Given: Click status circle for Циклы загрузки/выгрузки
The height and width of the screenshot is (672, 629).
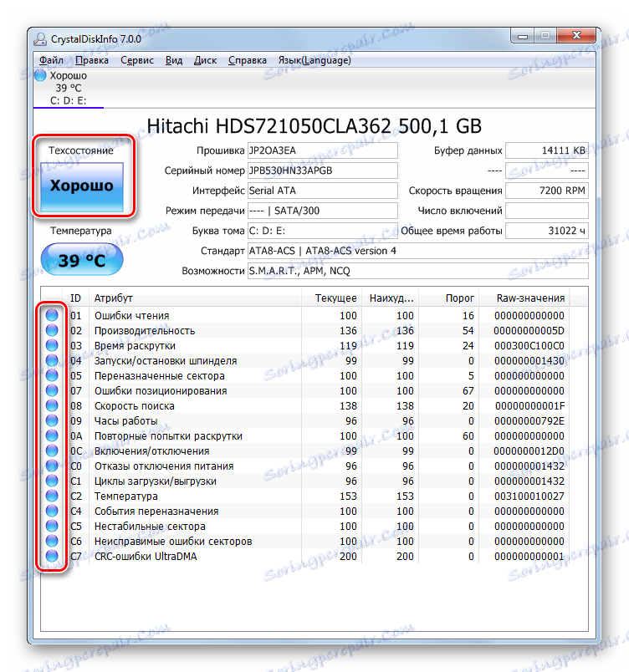Looking at the screenshot, I should coord(52,481).
